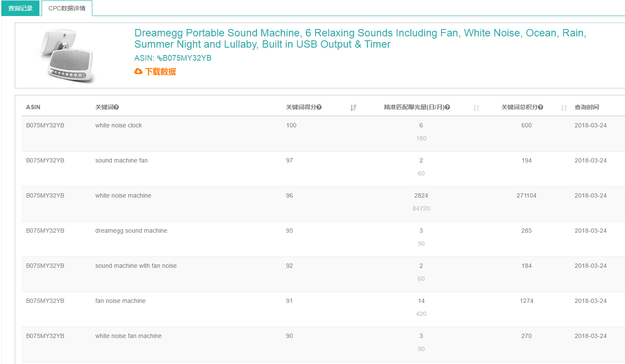Image resolution: width=625 pixels, height=364 pixels.
Task: Sort by 精准匹配曝光量 using sort arrows
Action: (x=476, y=107)
